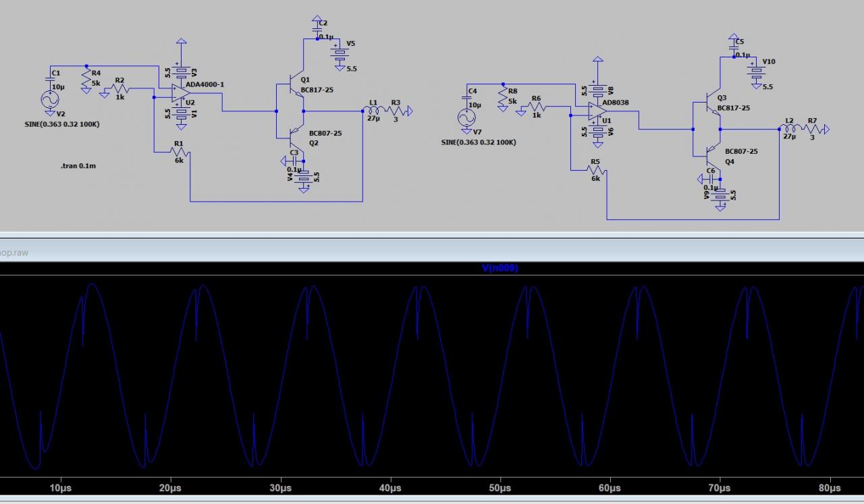Select the Q2 PNP transistor symbol

(298, 138)
